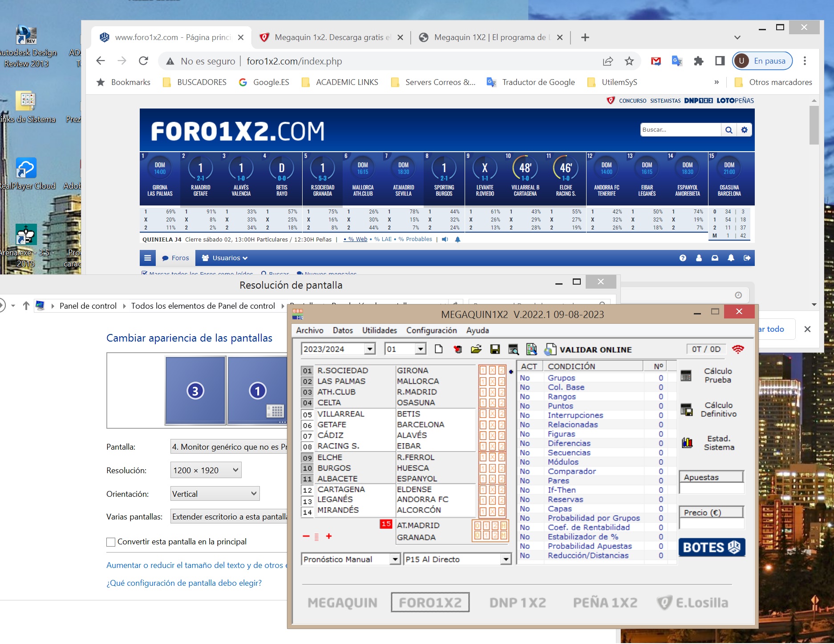Click the Chrome extensions puzzle icon
The height and width of the screenshot is (644, 834).
(x=698, y=61)
